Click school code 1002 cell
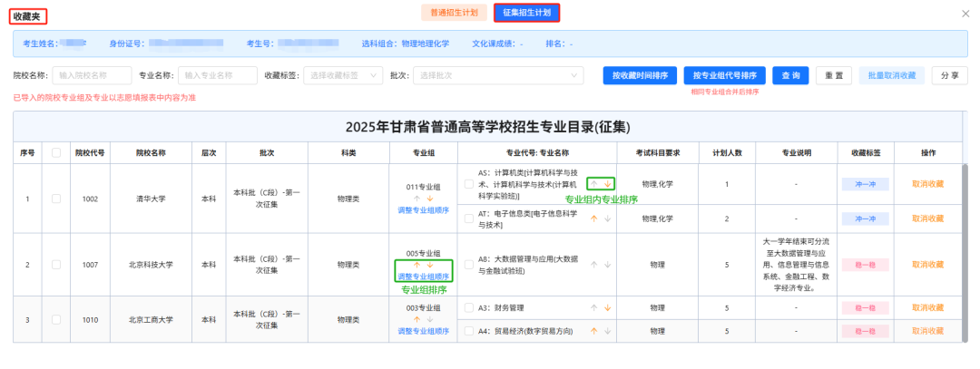This screenshot has height=369, width=980. coord(90,199)
